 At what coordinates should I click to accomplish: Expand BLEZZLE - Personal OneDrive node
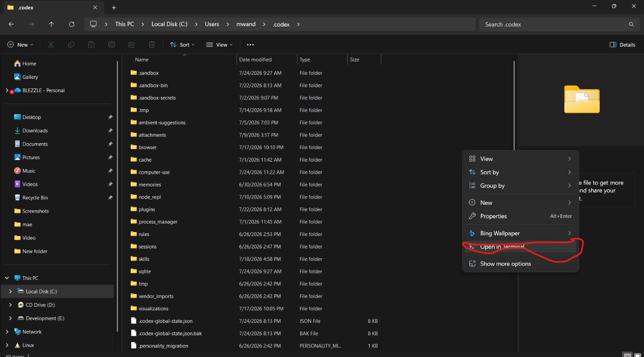tap(7, 90)
